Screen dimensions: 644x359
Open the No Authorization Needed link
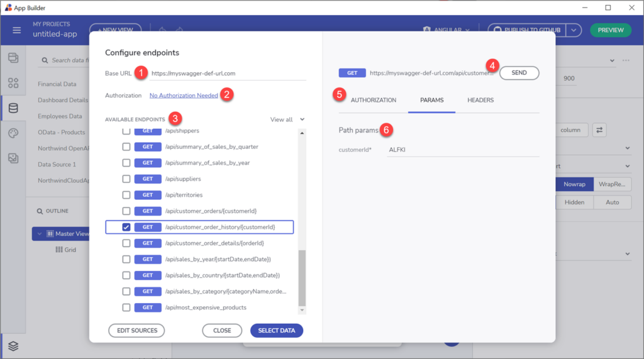[x=184, y=96]
